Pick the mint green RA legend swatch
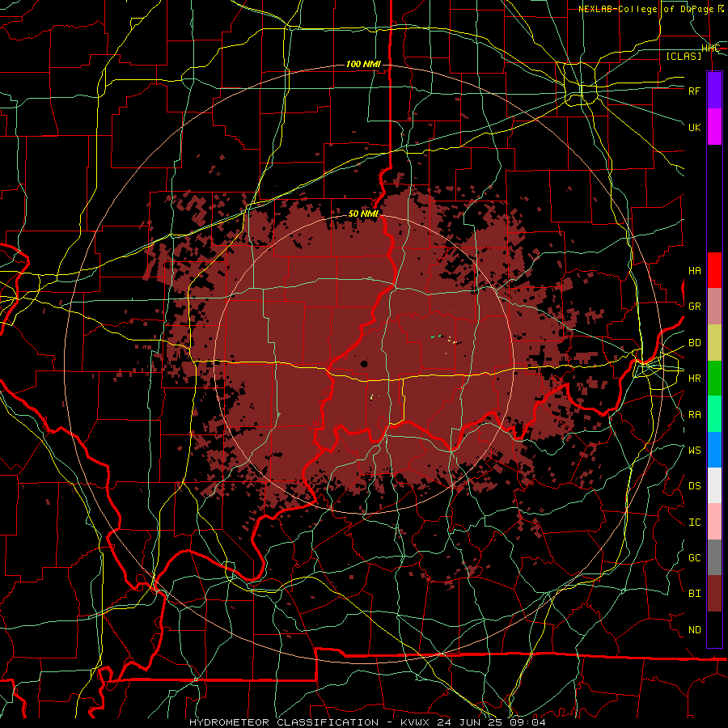The image size is (728, 728). [714, 414]
